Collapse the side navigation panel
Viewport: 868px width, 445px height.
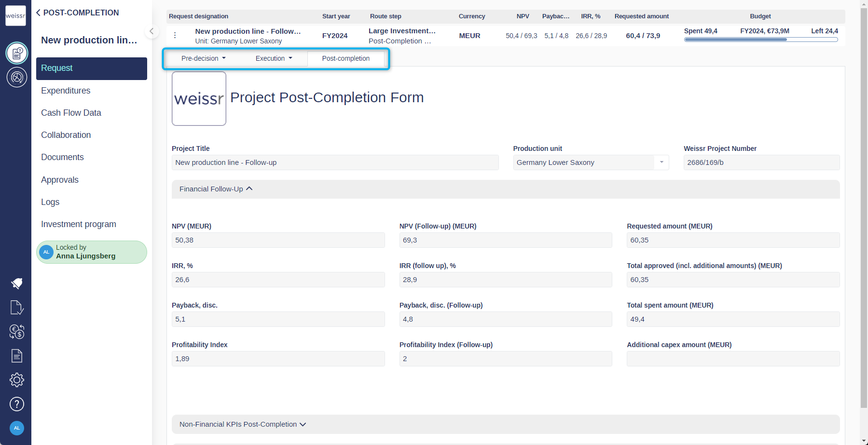click(152, 32)
